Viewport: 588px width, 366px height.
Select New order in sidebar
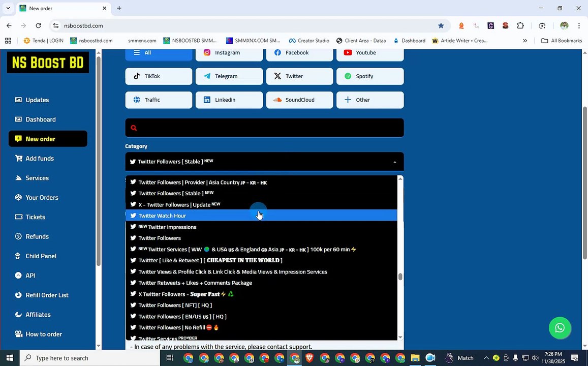[x=48, y=139]
